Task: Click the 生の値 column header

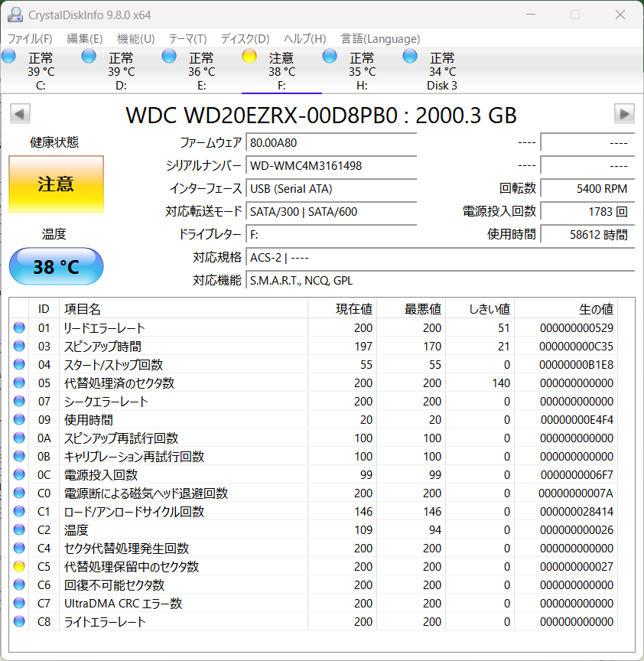Action: click(566, 309)
